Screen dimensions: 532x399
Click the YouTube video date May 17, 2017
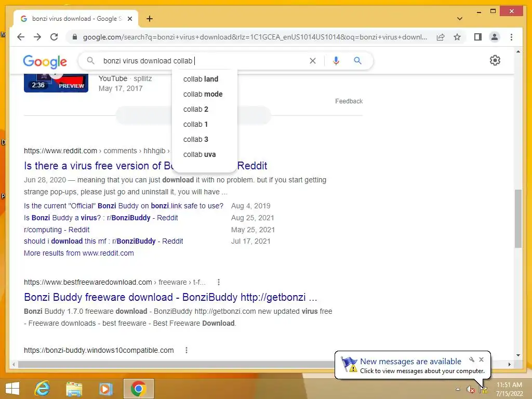coord(121,88)
